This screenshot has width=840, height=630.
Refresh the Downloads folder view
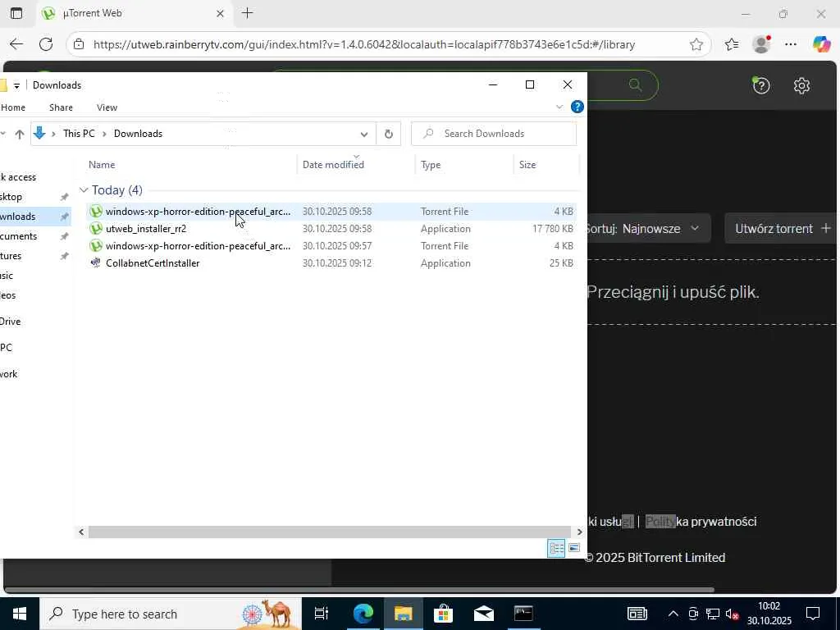click(388, 134)
